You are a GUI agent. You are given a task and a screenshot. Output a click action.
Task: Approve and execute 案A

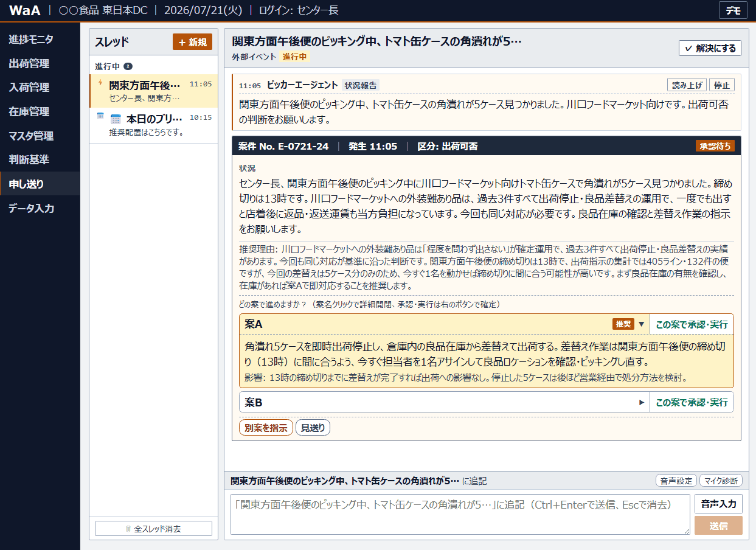692,324
